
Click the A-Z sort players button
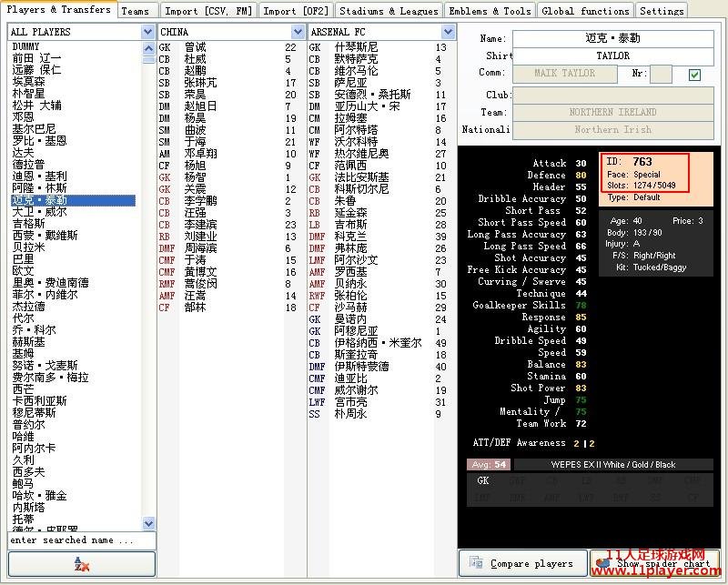[x=81, y=564]
